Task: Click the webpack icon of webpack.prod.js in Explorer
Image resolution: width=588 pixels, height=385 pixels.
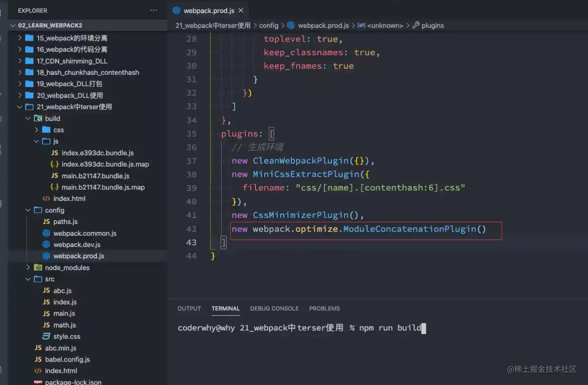Action: point(46,256)
